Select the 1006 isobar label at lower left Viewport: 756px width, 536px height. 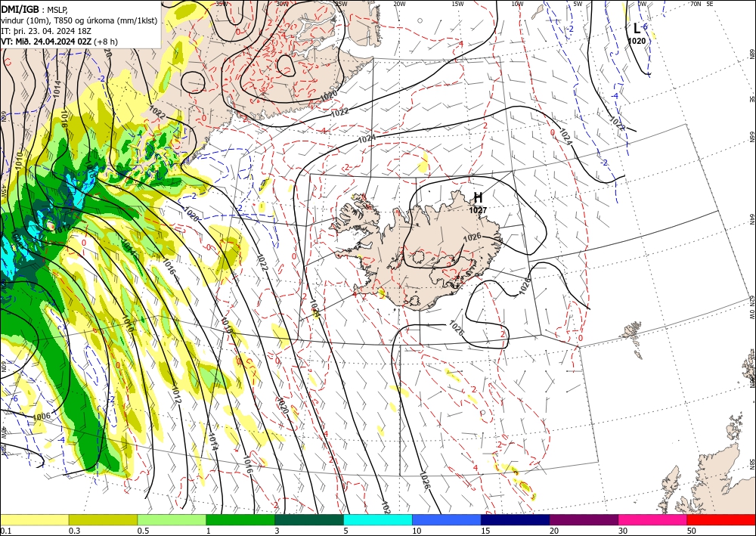point(42,417)
